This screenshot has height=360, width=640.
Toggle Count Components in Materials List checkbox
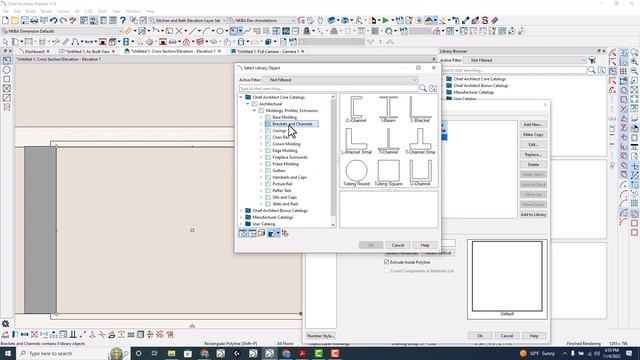(387, 271)
